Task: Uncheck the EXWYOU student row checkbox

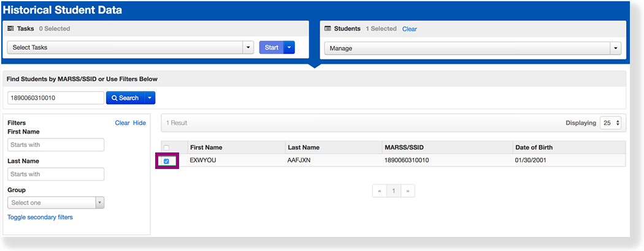Action: tap(166, 161)
